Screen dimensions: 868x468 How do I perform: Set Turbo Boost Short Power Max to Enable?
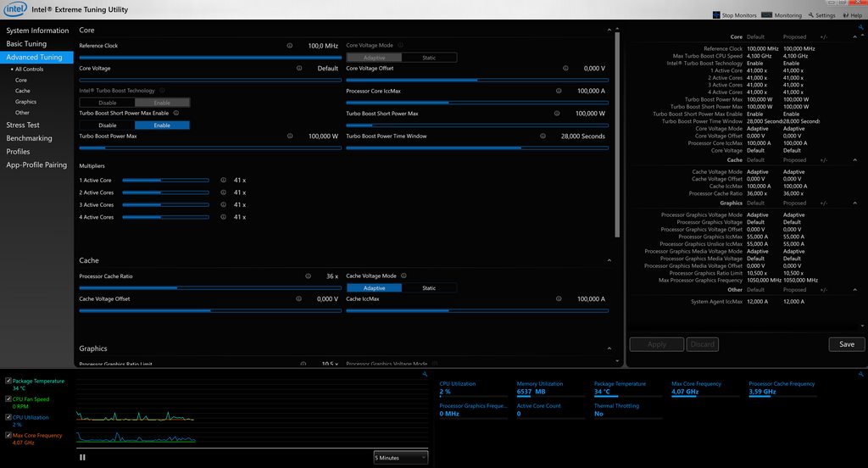162,125
